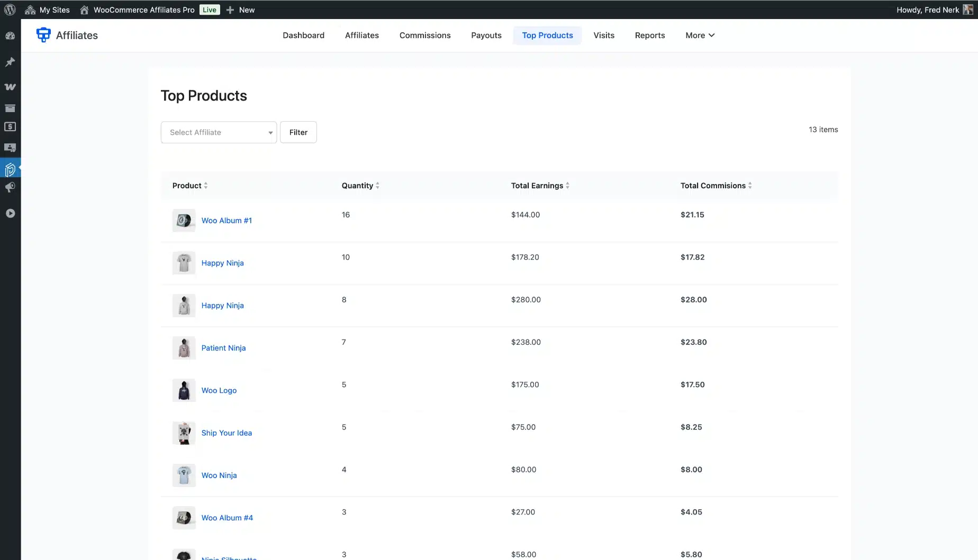
Task: Open the dollar-sign Payments sidebar icon
Action: point(10,127)
